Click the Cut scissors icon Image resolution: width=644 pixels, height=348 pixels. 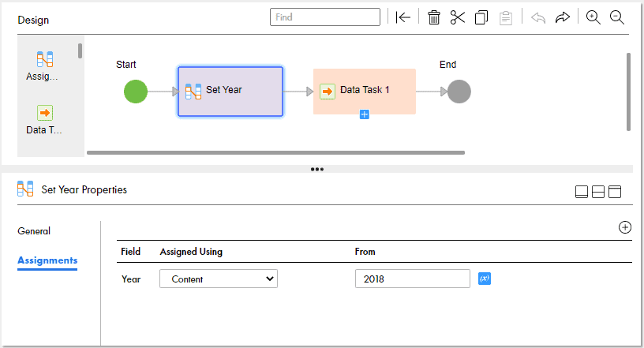pyautogui.click(x=458, y=17)
